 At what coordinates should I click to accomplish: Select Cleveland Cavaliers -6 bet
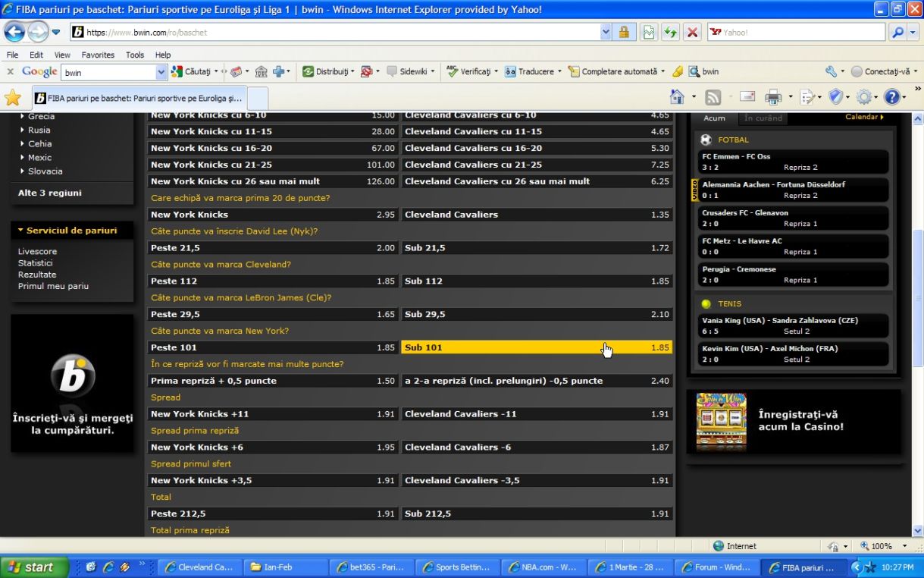[x=537, y=448]
